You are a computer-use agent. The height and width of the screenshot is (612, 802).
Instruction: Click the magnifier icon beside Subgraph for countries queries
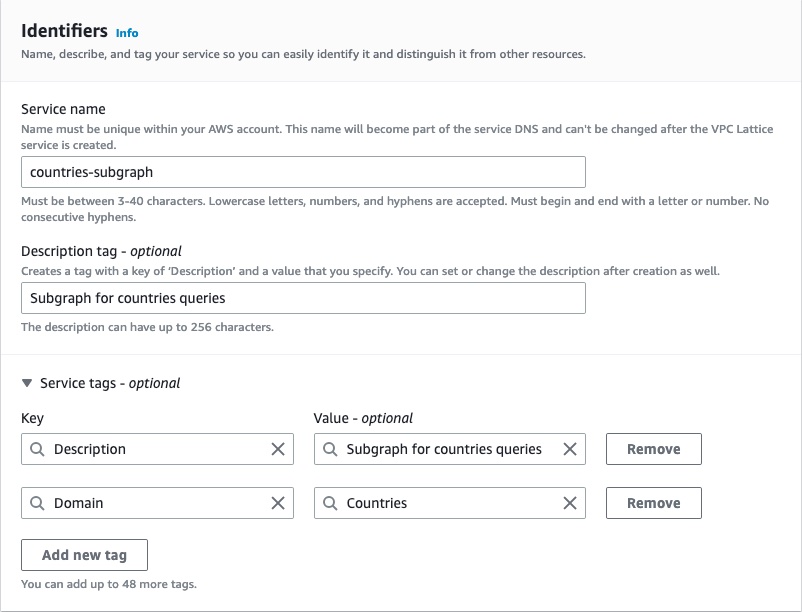[328, 449]
